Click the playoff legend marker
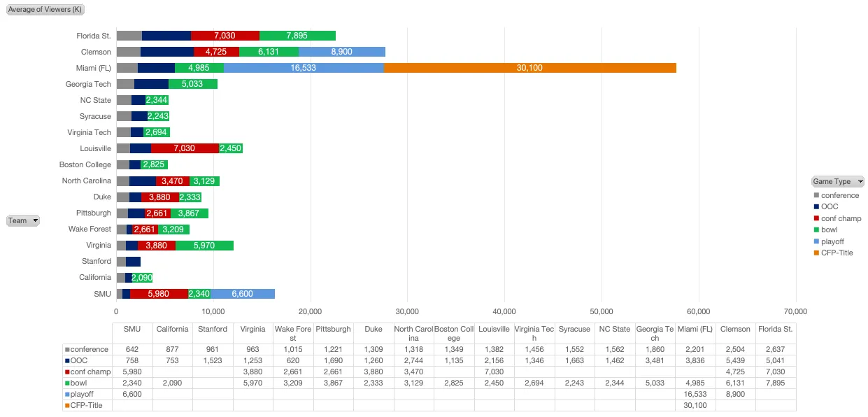868x417 pixels. (x=816, y=241)
